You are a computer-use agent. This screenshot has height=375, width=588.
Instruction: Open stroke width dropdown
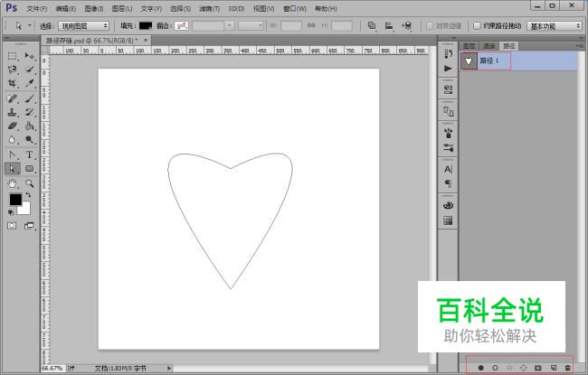click(x=229, y=25)
